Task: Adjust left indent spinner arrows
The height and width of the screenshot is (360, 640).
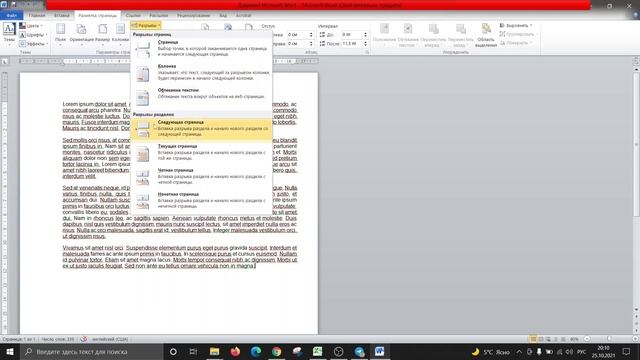Action: pyautogui.click(x=311, y=35)
